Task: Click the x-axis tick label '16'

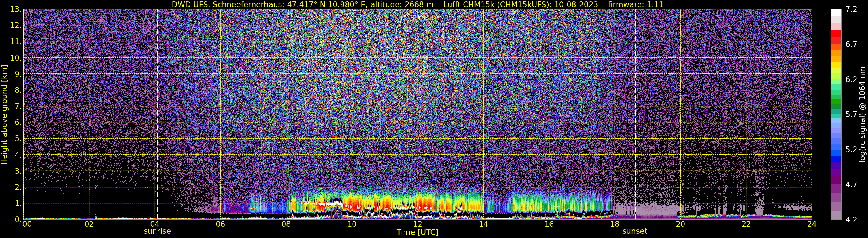Action: click(549, 224)
